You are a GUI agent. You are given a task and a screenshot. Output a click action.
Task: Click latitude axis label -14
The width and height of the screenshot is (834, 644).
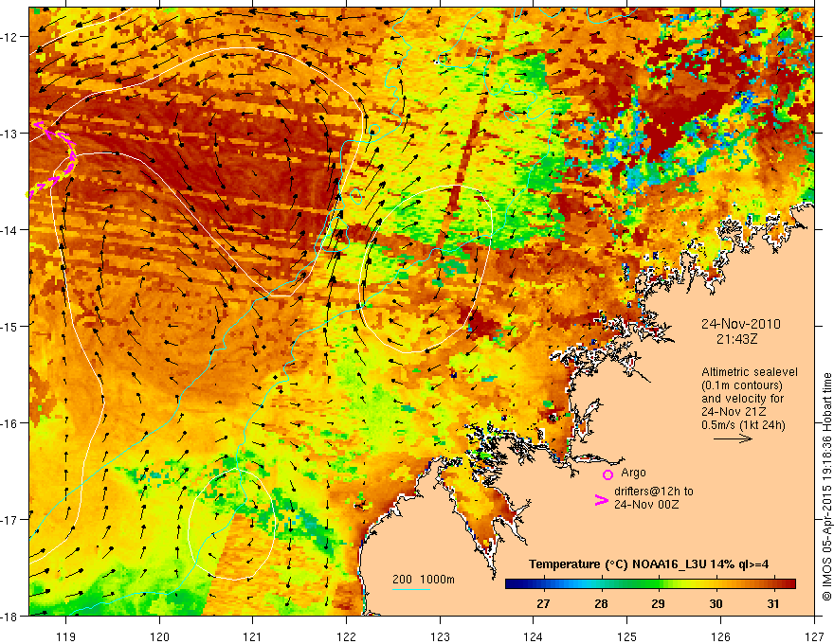pos(9,230)
